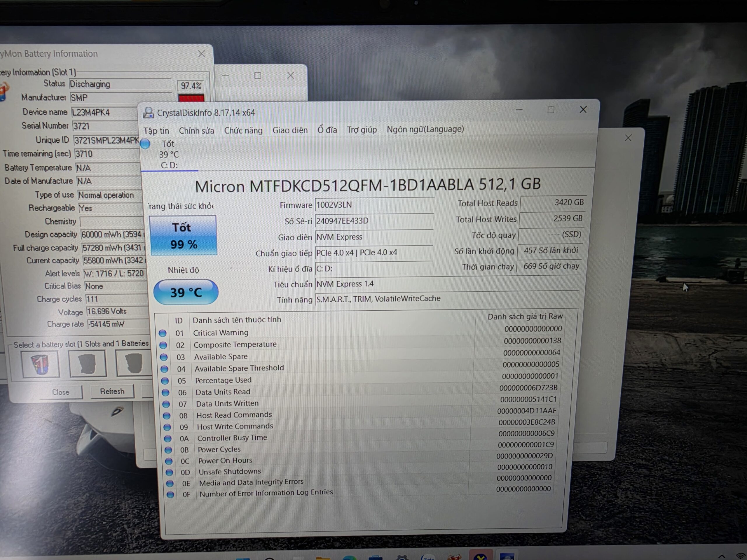Select the disk tab showing Tốt 39 °C
This screenshot has height=560, width=747.
click(169, 154)
